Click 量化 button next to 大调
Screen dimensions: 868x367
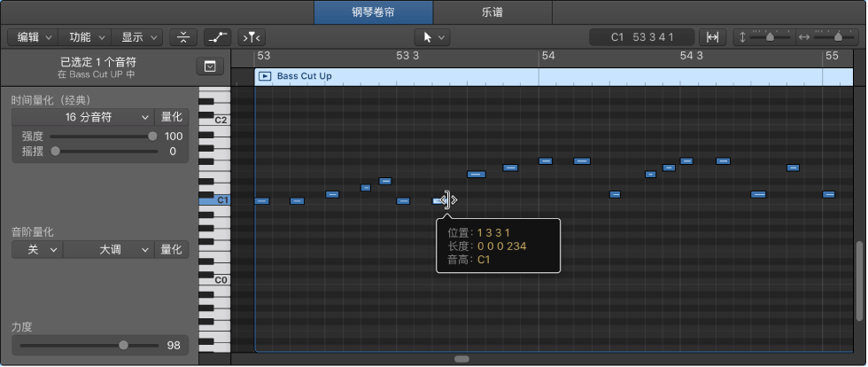pos(171,249)
